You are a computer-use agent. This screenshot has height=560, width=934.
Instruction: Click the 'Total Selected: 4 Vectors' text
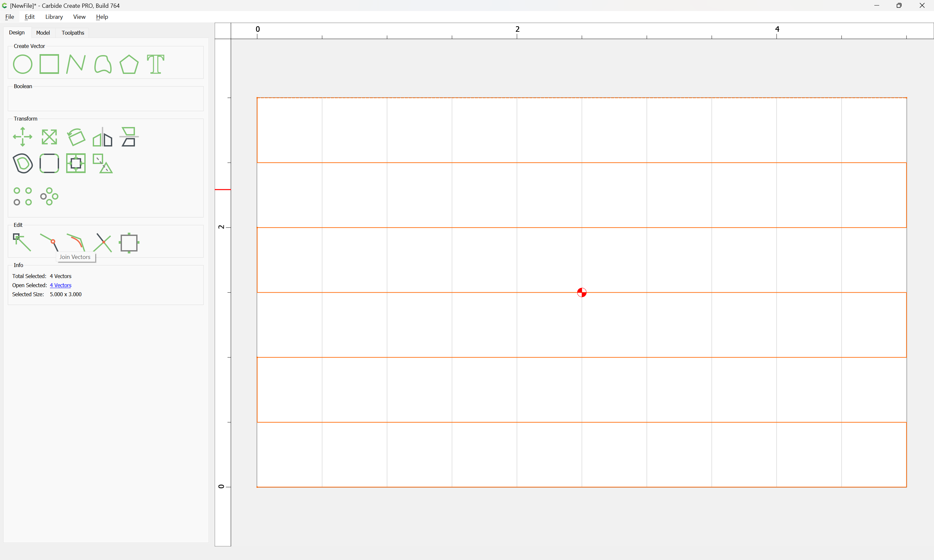(x=42, y=276)
